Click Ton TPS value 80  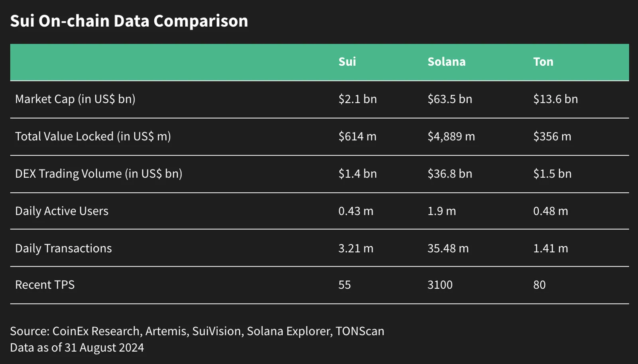tap(539, 285)
